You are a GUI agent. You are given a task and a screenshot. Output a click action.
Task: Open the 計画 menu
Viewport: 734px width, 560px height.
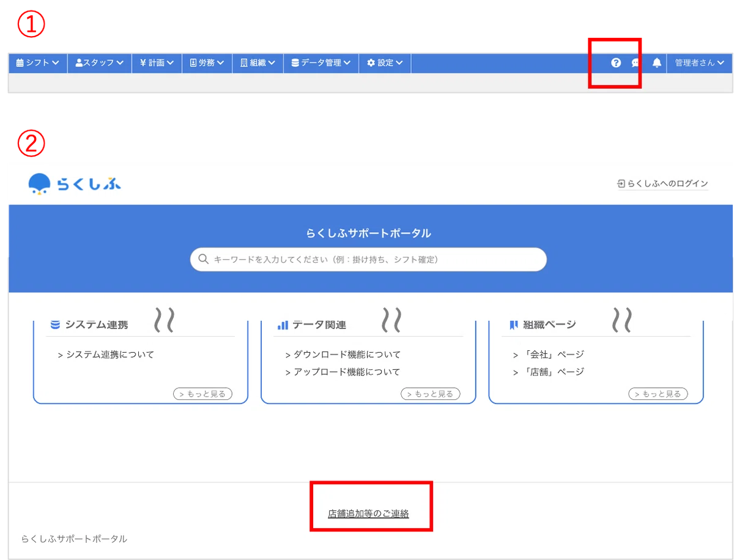point(157,62)
